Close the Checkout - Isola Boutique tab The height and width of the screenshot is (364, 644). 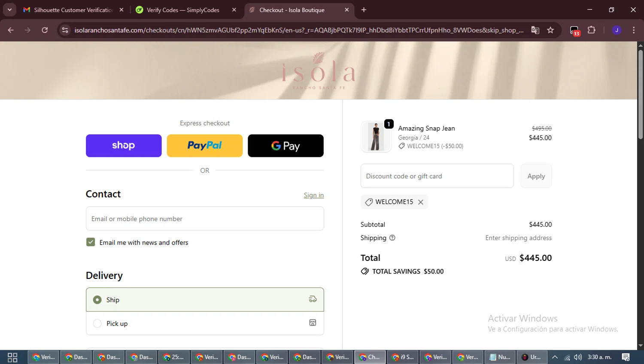click(x=347, y=10)
